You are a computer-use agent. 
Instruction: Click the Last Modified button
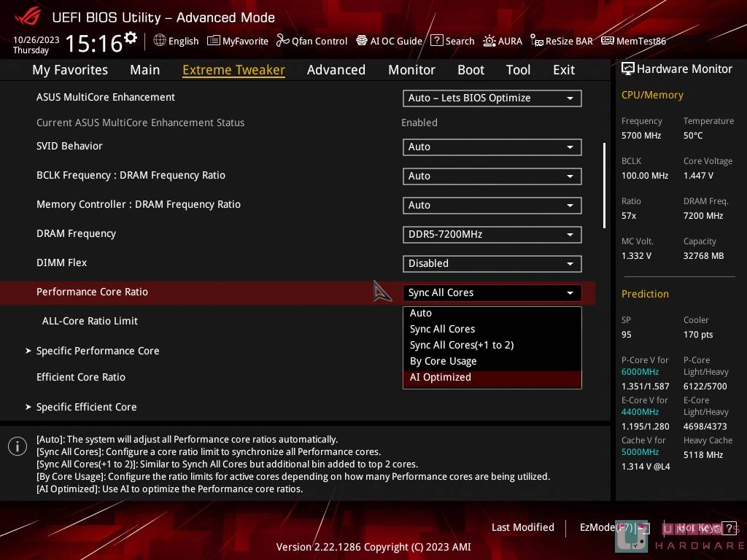pos(522,527)
